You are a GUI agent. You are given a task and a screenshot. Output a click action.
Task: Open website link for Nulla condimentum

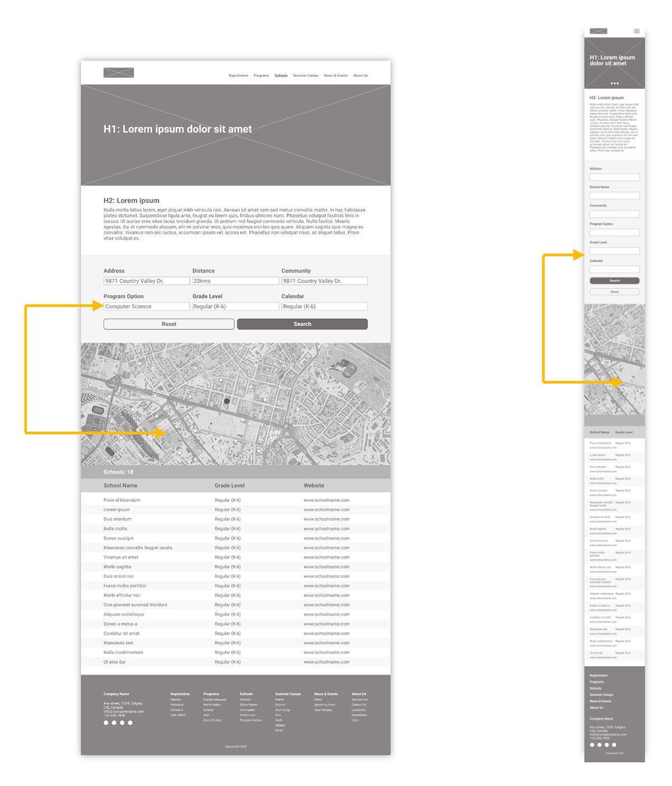[326, 653]
